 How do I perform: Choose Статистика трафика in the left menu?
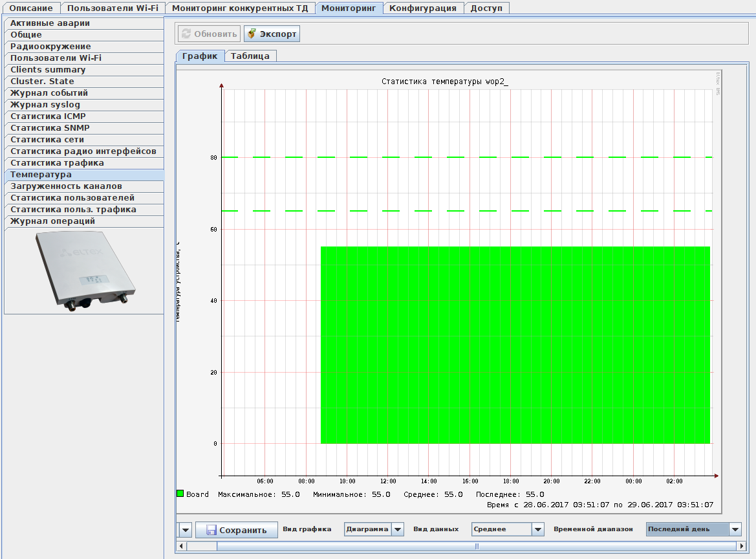pyautogui.click(x=57, y=163)
